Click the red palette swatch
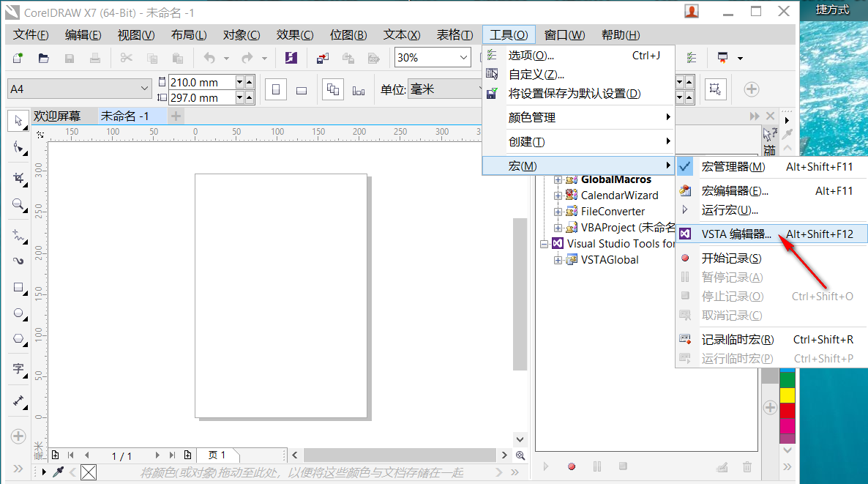 coord(787,410)
